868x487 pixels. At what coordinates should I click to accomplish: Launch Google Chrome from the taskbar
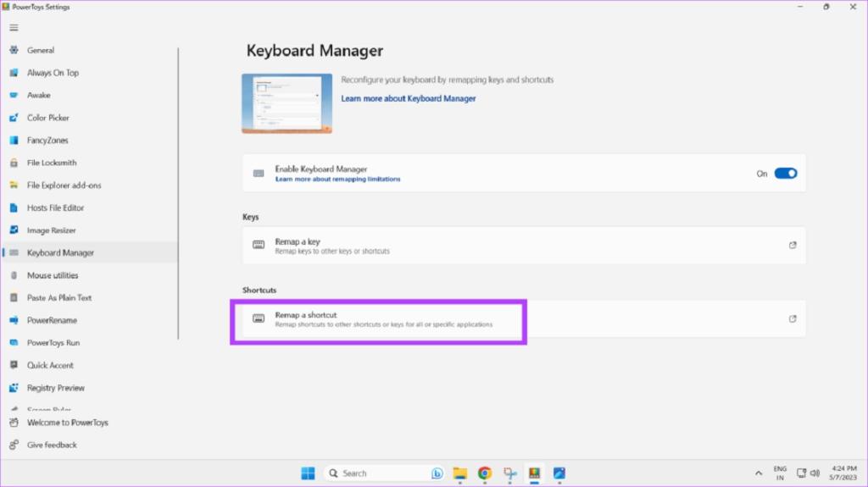485,473
